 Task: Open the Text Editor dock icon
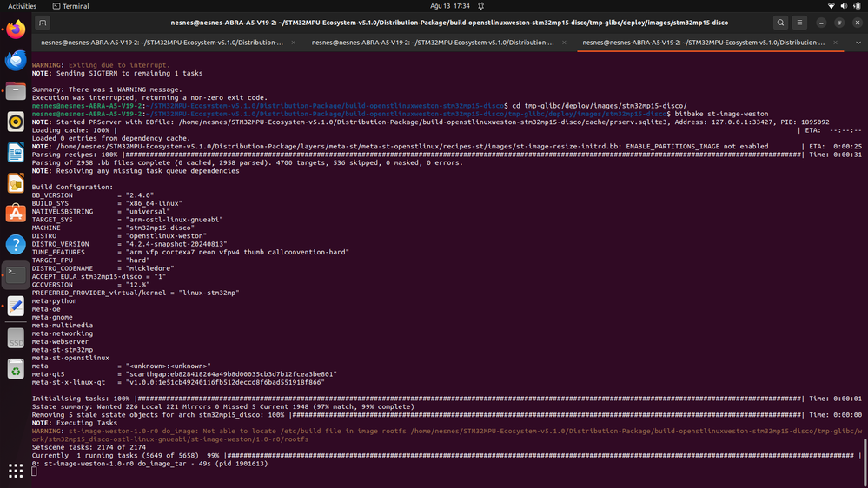tap(16, 306)
